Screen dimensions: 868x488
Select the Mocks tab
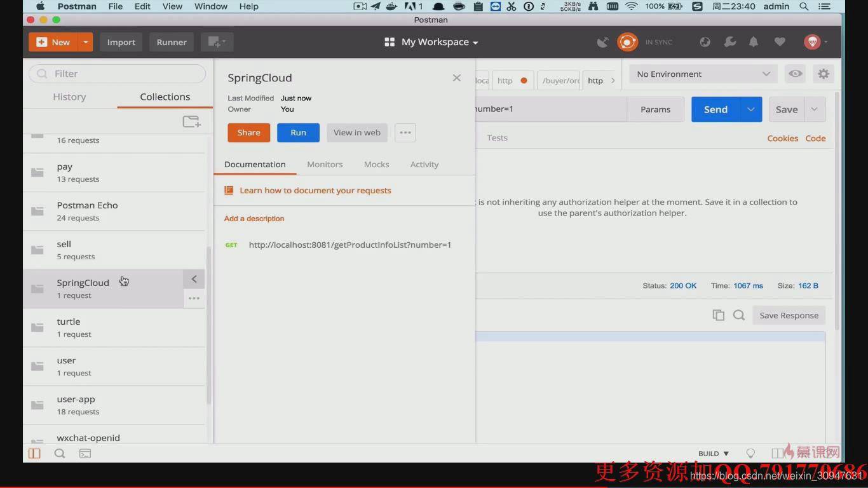point(376,164)
